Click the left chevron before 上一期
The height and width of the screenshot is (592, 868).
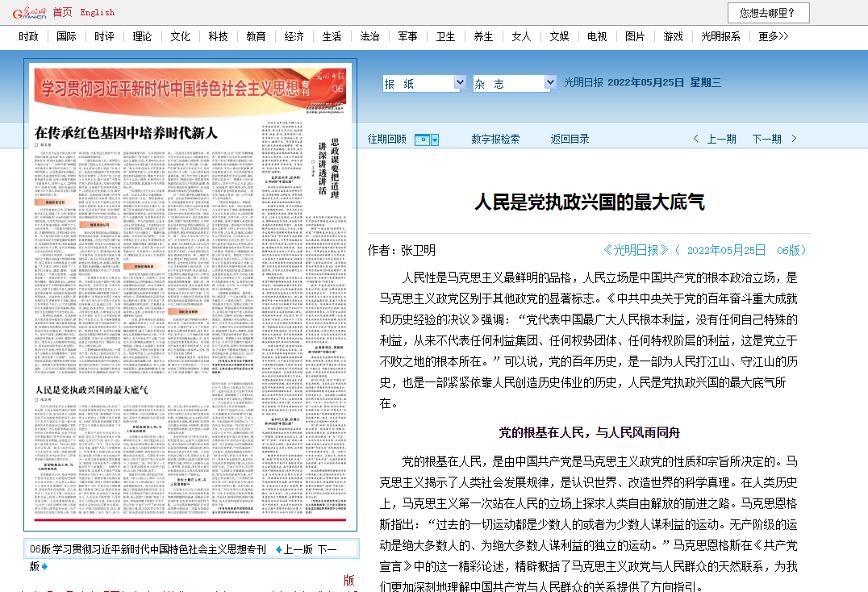coord(696,139)
